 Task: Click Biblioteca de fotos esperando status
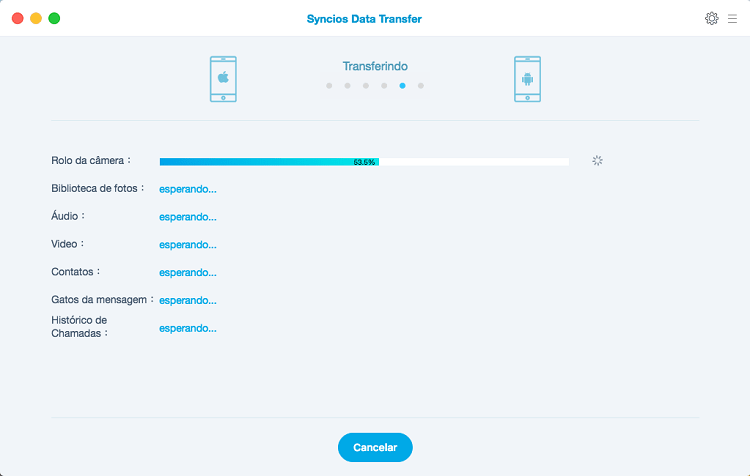click(x=187, y=188)
